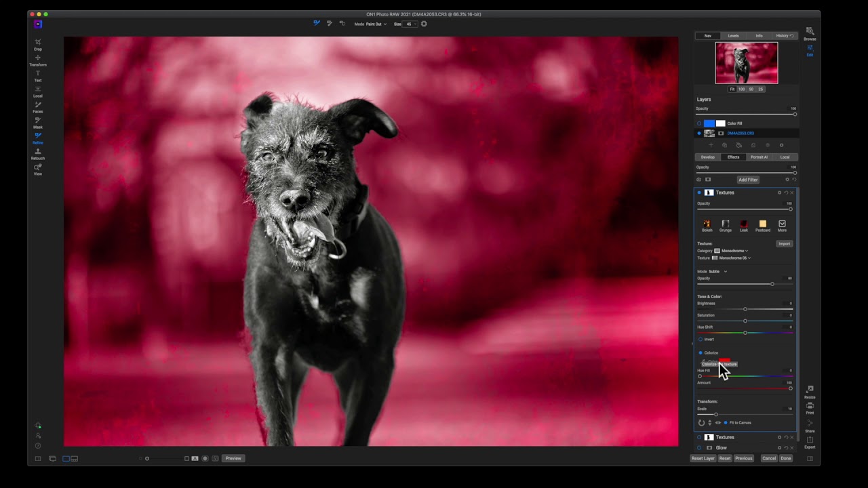Open the blend Mode Subtle dropdown
Screen dimensions: 868x488
click(718, 271)
